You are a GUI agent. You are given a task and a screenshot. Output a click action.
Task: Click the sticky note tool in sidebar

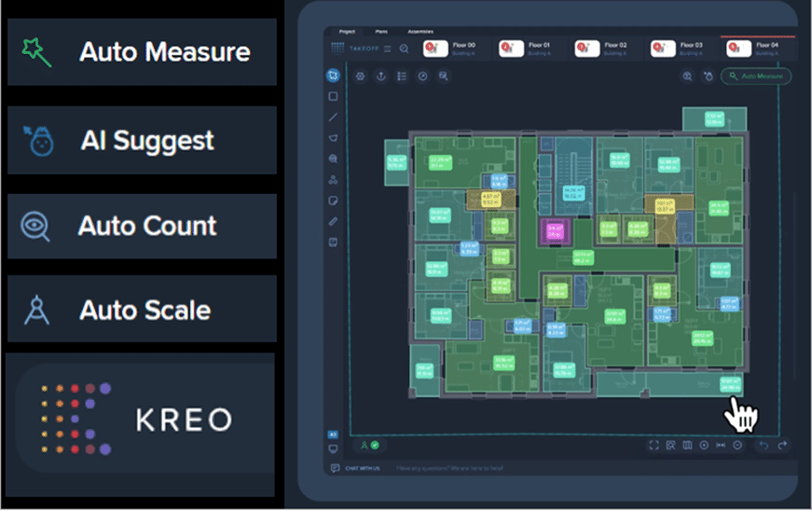click(x=333, y=200)
